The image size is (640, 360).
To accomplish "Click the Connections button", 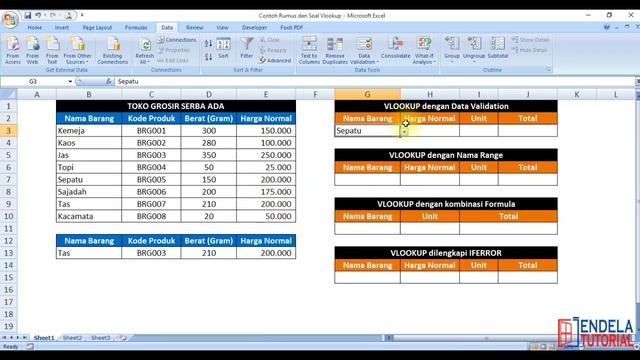I will tap(177, 40).
